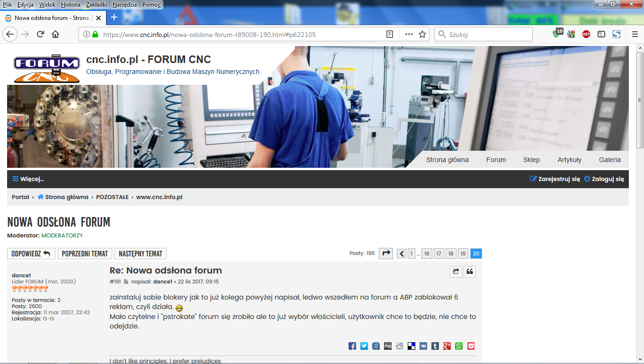644x364 pixels.
Task: Click the POPRZEDNI TEMAT button
Action: 85,254
